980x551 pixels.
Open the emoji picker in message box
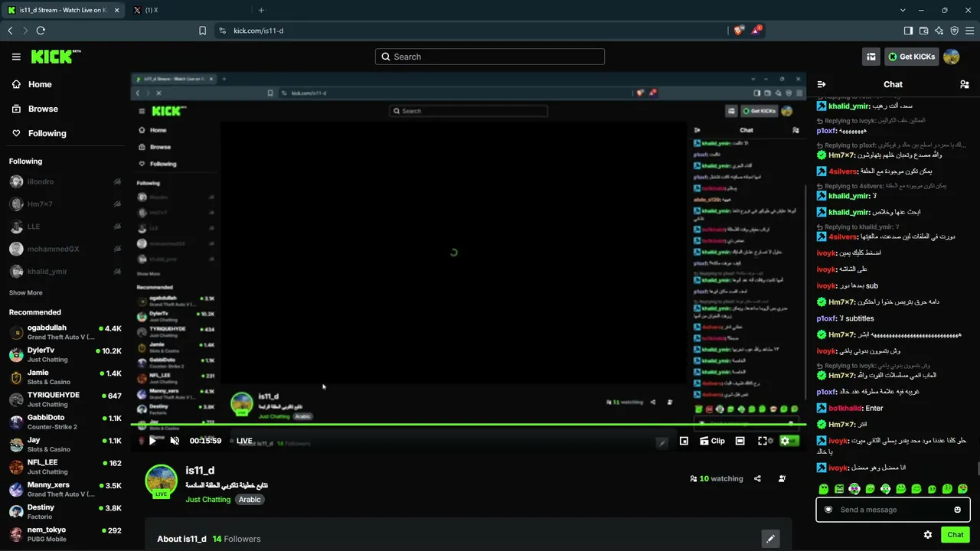(957, 510)
